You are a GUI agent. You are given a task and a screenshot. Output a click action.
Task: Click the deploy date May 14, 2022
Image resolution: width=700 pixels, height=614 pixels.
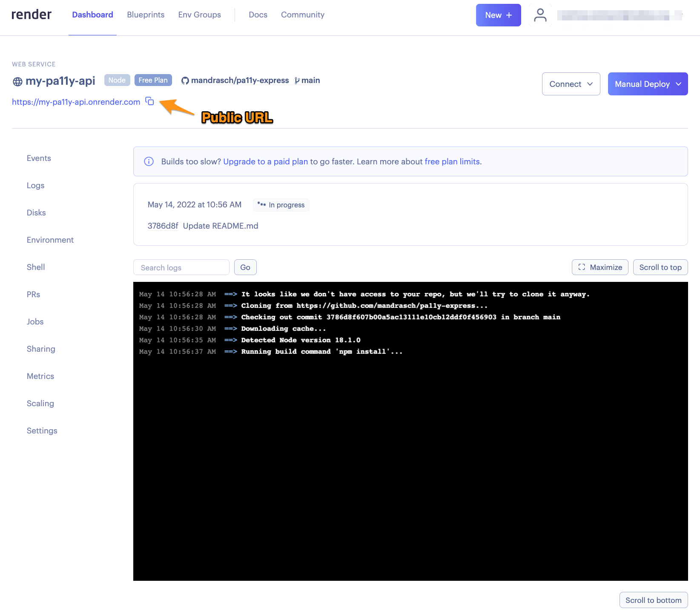point(195,205)
